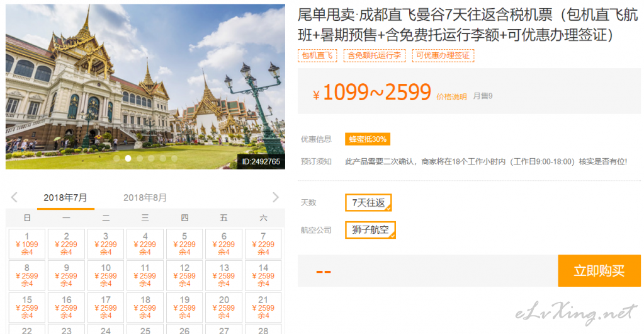The image size is (644, 334).
Task: Select 狮子航空 airline option
Action: pyautogui.click(x=370, y=230)
